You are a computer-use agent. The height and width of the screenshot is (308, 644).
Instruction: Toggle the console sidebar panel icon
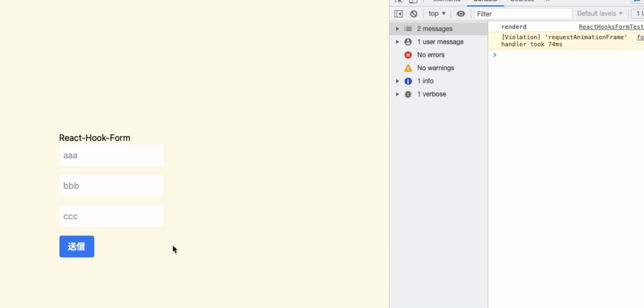[399, 14]
